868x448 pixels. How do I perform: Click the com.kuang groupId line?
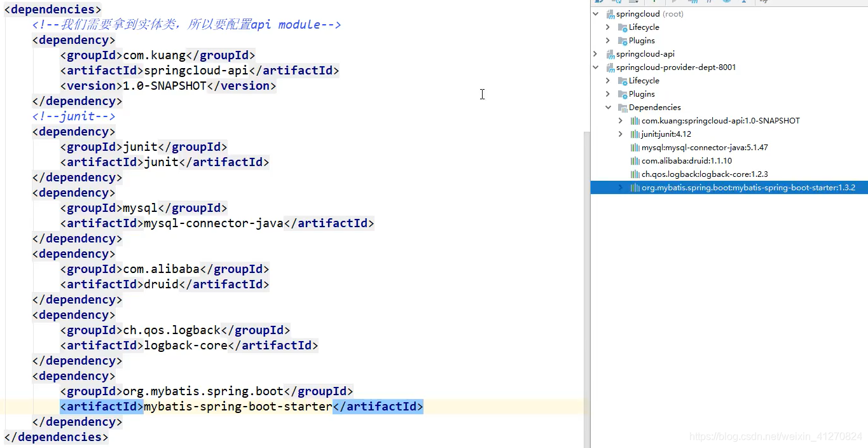coord(158,55)
